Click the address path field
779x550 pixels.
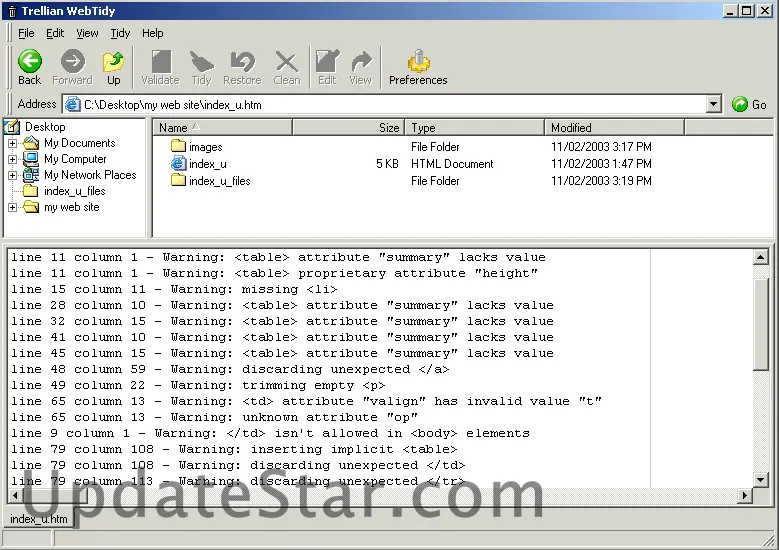(392, 104)
